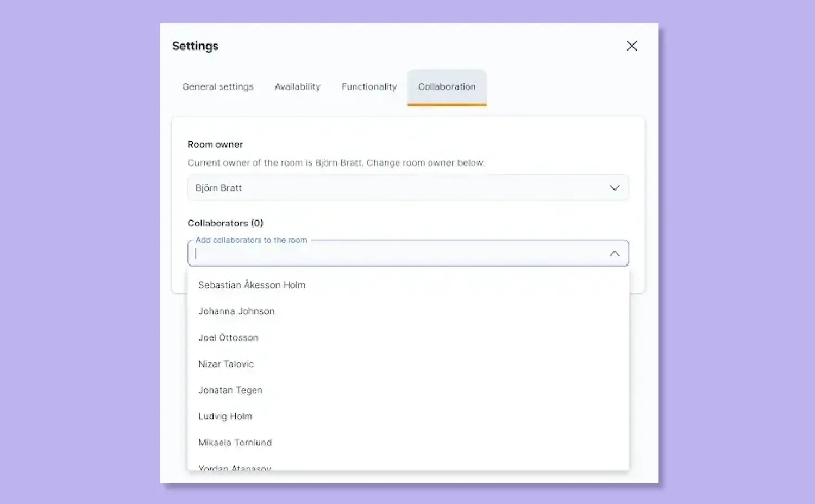
Task: Click the Room owner dropdown chevron arrow
Action: (x=615, y=187)
